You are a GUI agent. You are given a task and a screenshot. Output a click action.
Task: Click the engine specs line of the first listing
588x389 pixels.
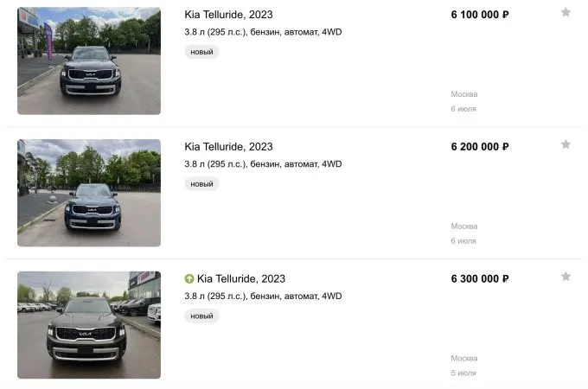pos(263,32)
